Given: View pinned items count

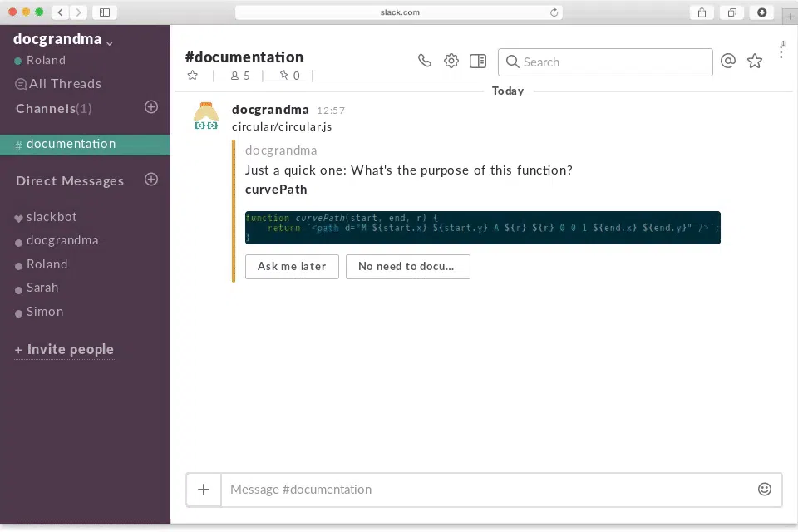Looking at the screenshot, I should coord(289,76).
